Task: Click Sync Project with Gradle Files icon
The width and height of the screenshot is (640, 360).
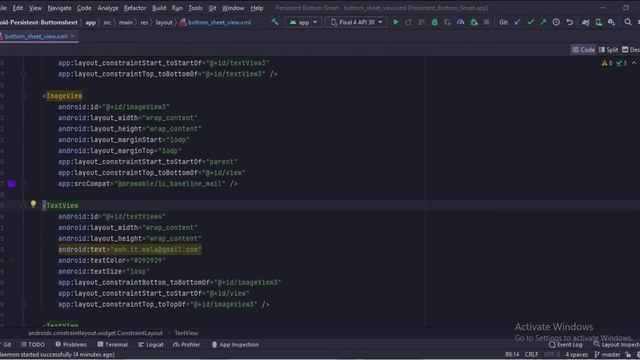Action: pyautogui.click(x=586, y=22)
